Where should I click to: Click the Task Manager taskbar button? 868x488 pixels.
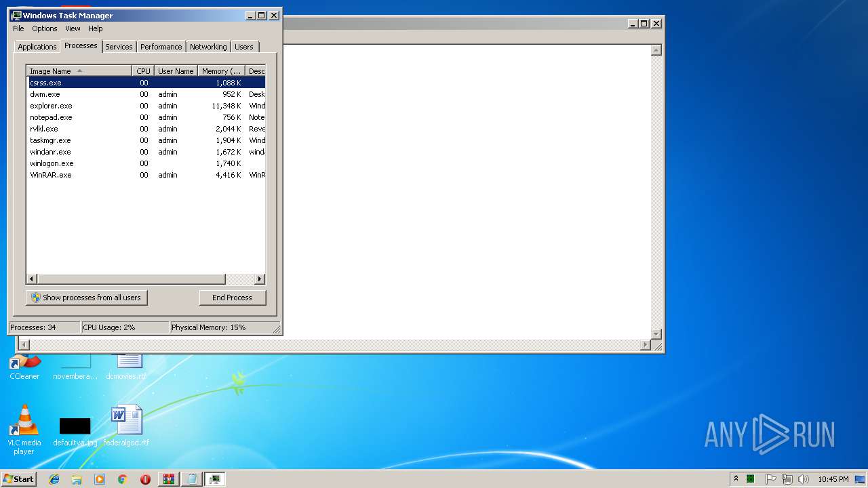[215, 479]
